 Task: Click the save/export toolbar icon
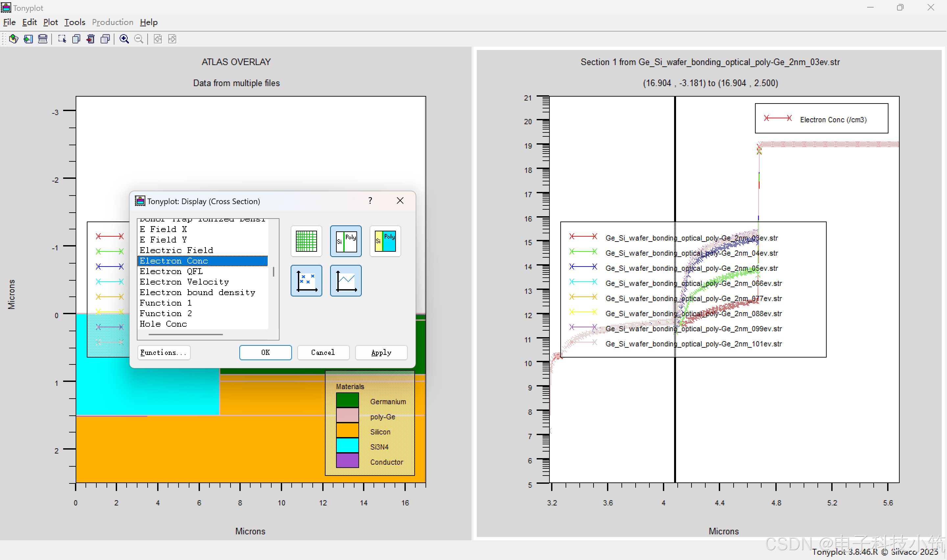point(28,39)
